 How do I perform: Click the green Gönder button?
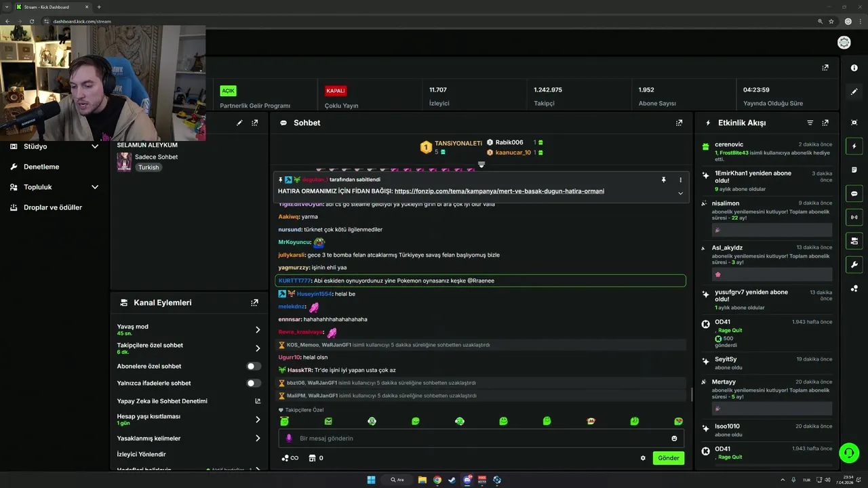[668, 458]
